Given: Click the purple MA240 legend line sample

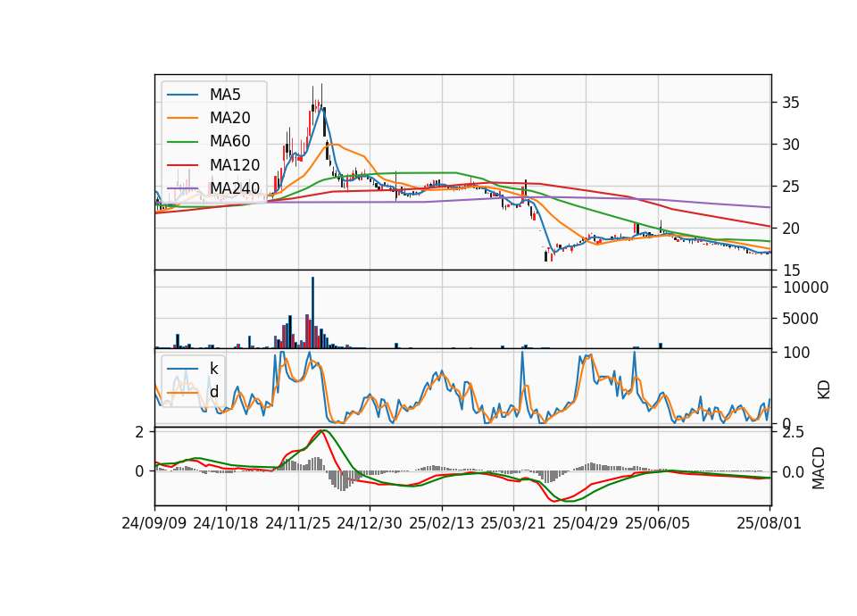Looking at the screenshot, I should pyautogui.click(x=182, y=188).
